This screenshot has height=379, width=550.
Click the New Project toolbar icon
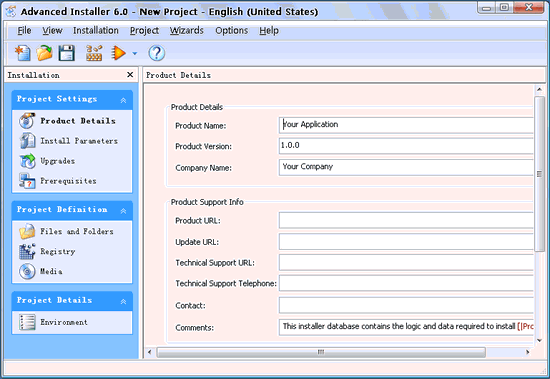click(23, 53)
